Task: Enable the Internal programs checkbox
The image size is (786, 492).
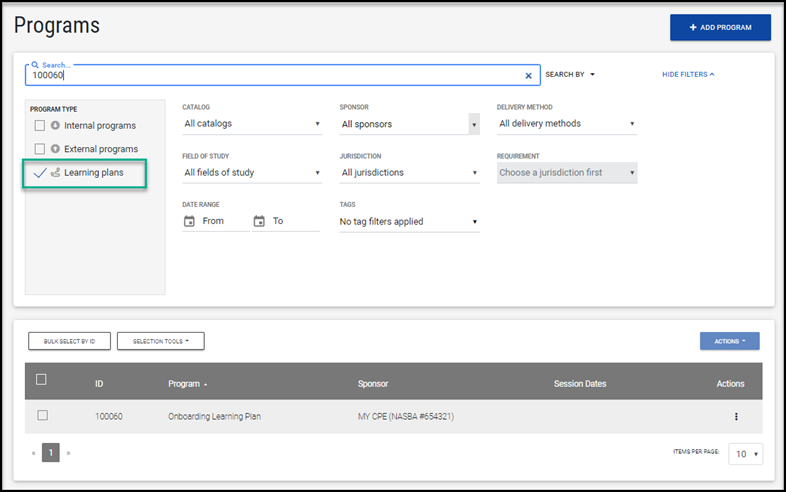Action: [x=40, y=125]
